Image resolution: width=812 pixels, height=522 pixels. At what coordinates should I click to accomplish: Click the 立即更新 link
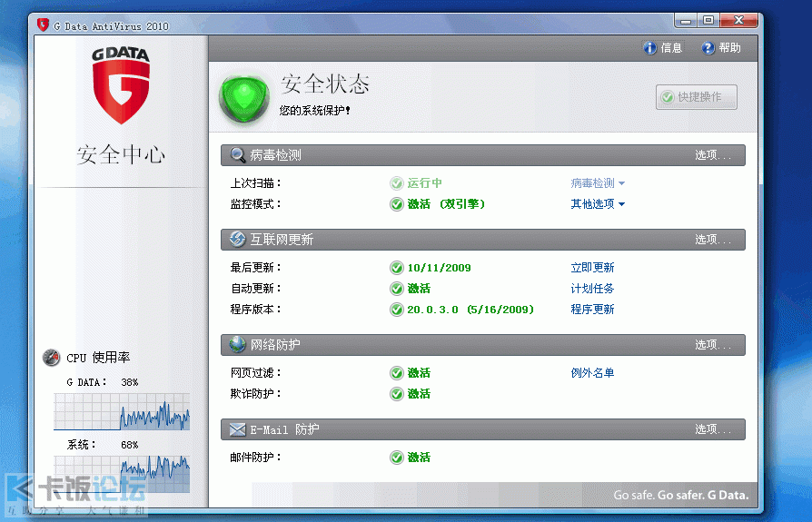[592, 268]
